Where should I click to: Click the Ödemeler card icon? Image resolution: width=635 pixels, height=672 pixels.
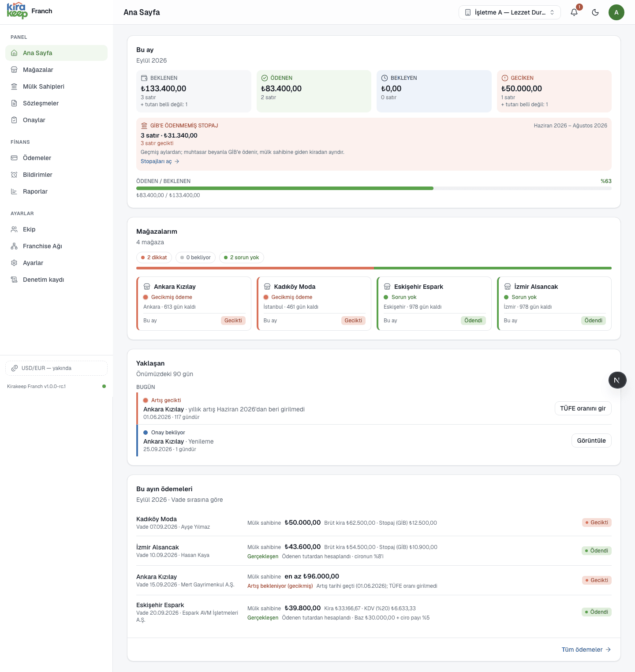click(x=14, y=158)
